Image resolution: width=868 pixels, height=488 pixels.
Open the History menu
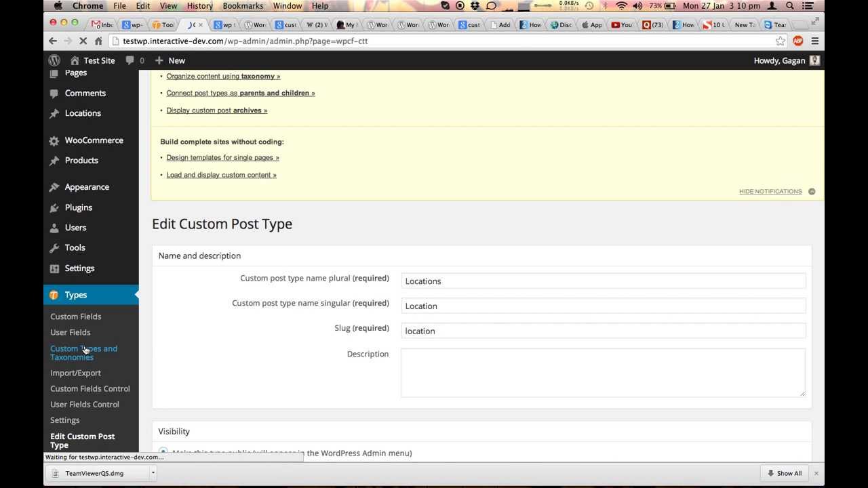200,6
